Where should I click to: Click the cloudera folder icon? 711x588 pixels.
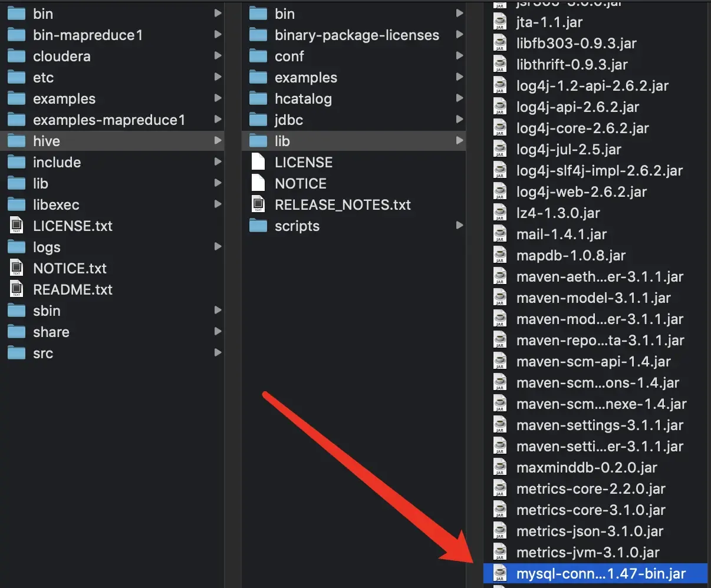point(17,57)
